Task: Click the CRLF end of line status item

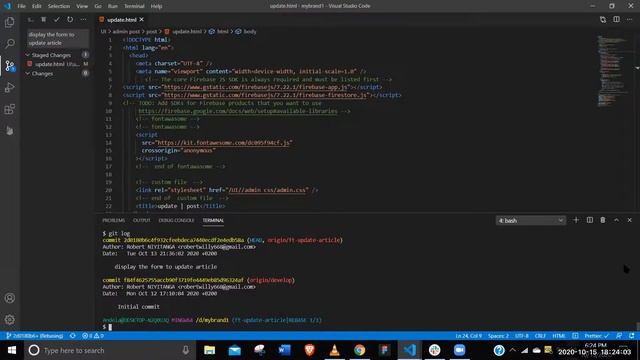Action: coord(540,336)
